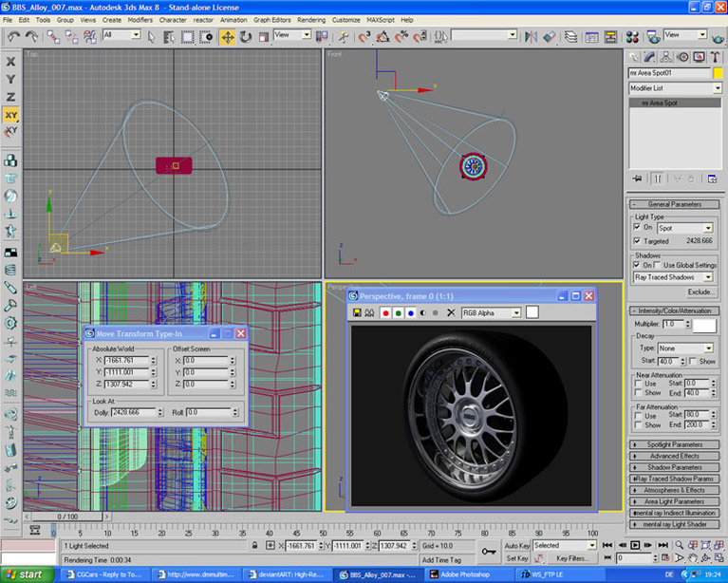Save the rendered bitmap in frame window
Viewport: 728px width, 583px height.
tap(357, 312)
